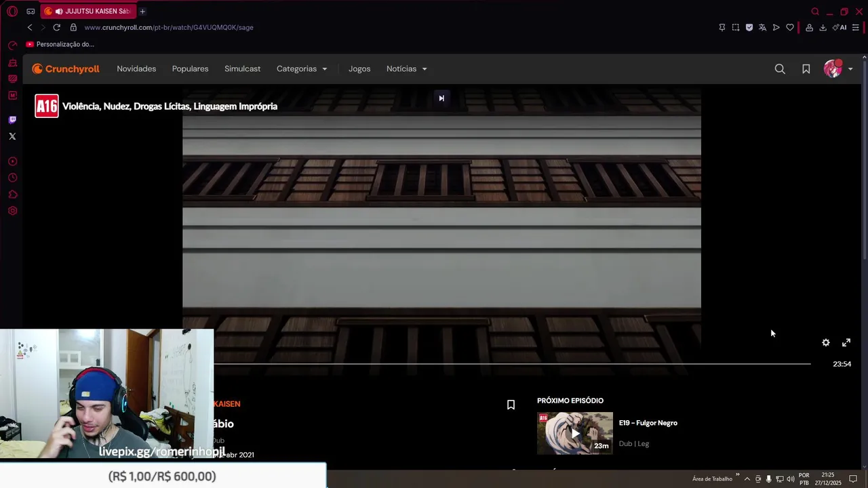The height and width of the screenshot is (488, 868).
Task: Open the Simulcast page
Action: pyautogui.click(x=242, y=68)
